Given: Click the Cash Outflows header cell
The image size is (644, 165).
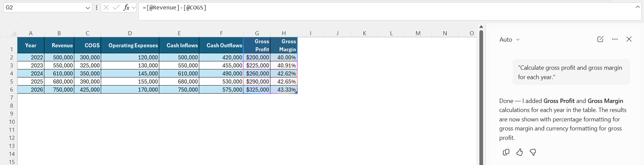Looking at the screenshot, I should pyautogui.click(x=221, y=45).
